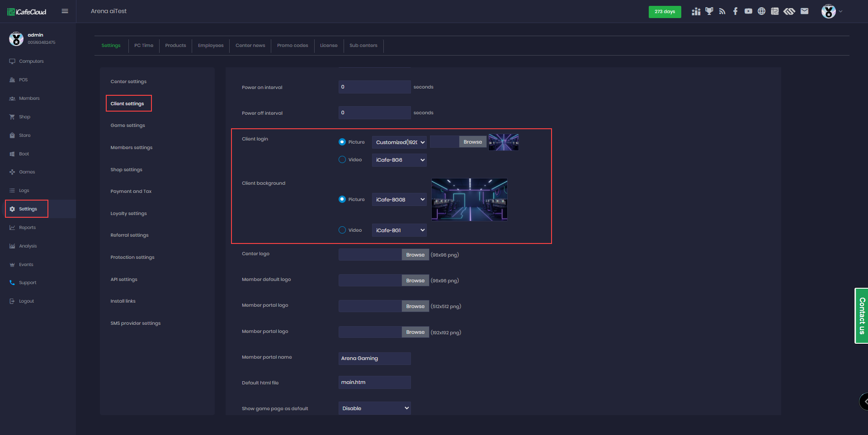The image size is (868, 435).
Task: Open Payment and Tax settings
Action: [x=131, y=191]
